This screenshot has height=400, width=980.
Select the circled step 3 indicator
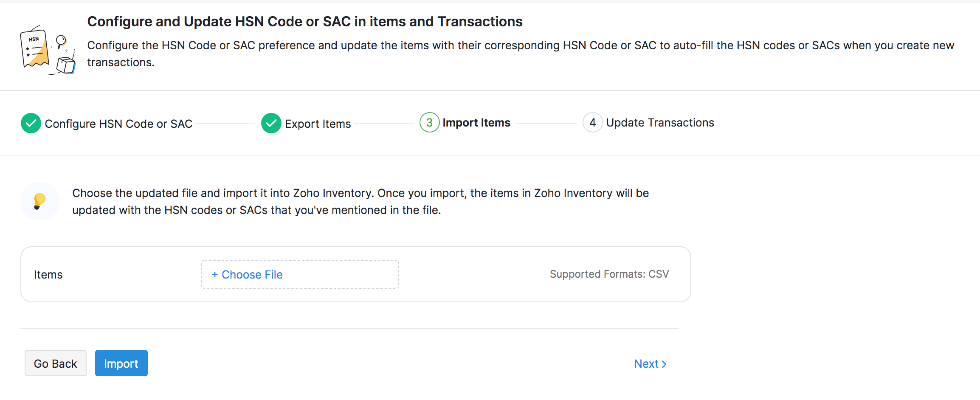pyautogui.click(x=429, y=123)
